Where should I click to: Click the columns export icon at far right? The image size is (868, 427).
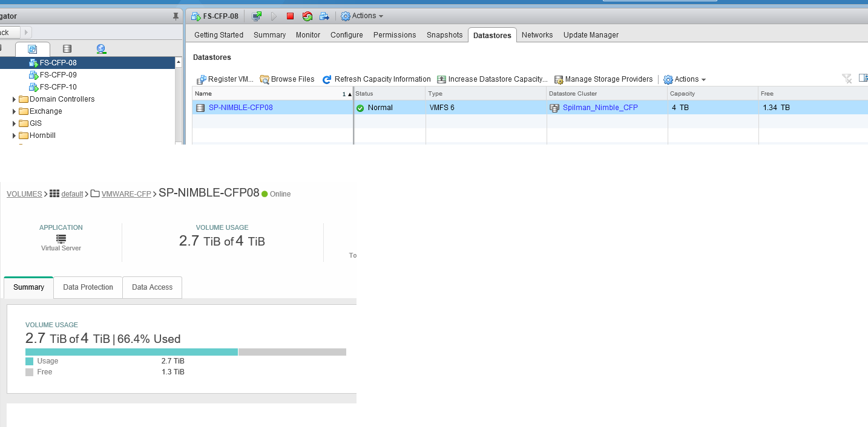(863, 78)
